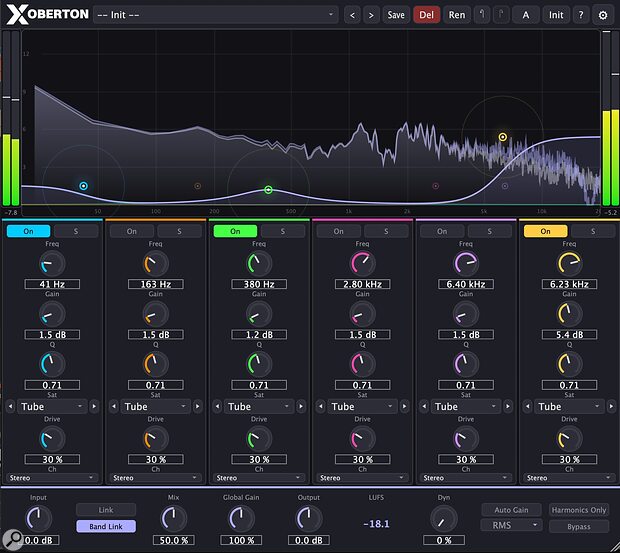Open the Stereo channel dropdown in the 380 Hz band
Screen dimensions: 620x553
pos(259,478)
